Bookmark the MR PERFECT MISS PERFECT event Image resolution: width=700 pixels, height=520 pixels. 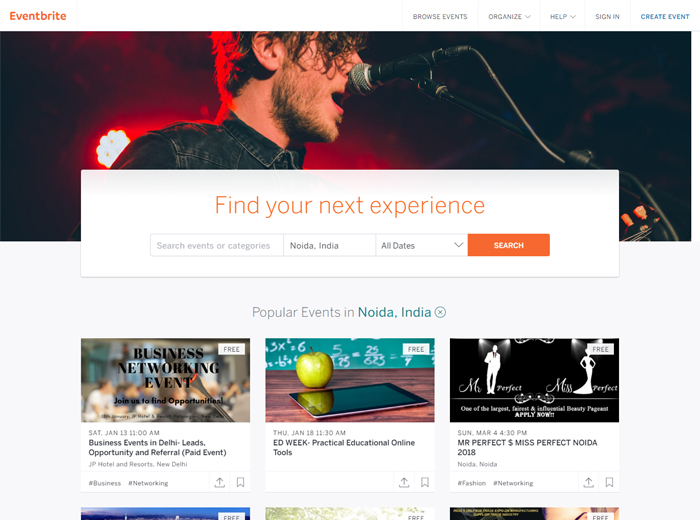(x=609, y=483)
